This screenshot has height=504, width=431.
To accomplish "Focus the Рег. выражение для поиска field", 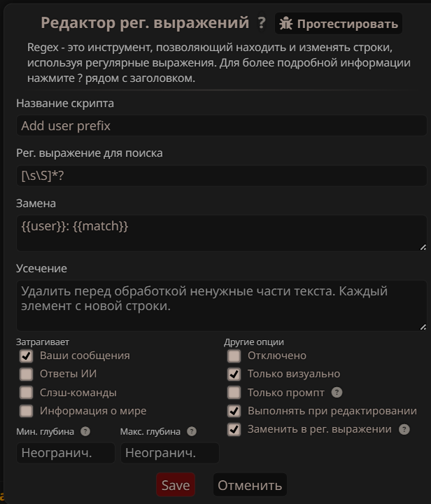I will point(221,176).
